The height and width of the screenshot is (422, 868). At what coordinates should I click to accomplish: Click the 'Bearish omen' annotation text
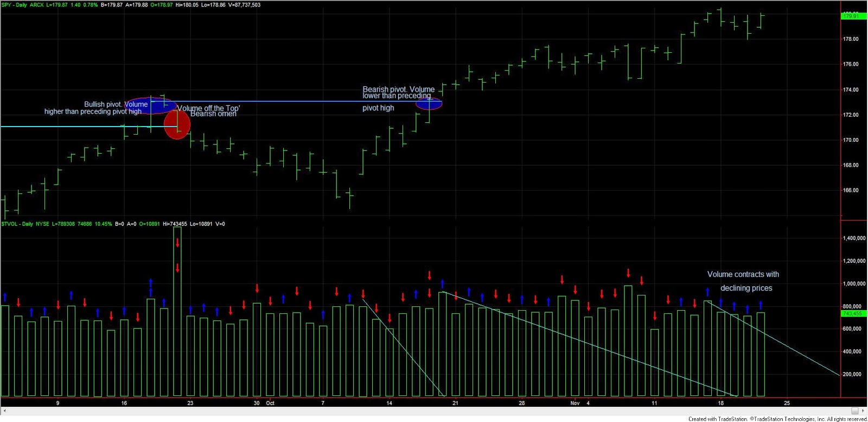point(213,114)
